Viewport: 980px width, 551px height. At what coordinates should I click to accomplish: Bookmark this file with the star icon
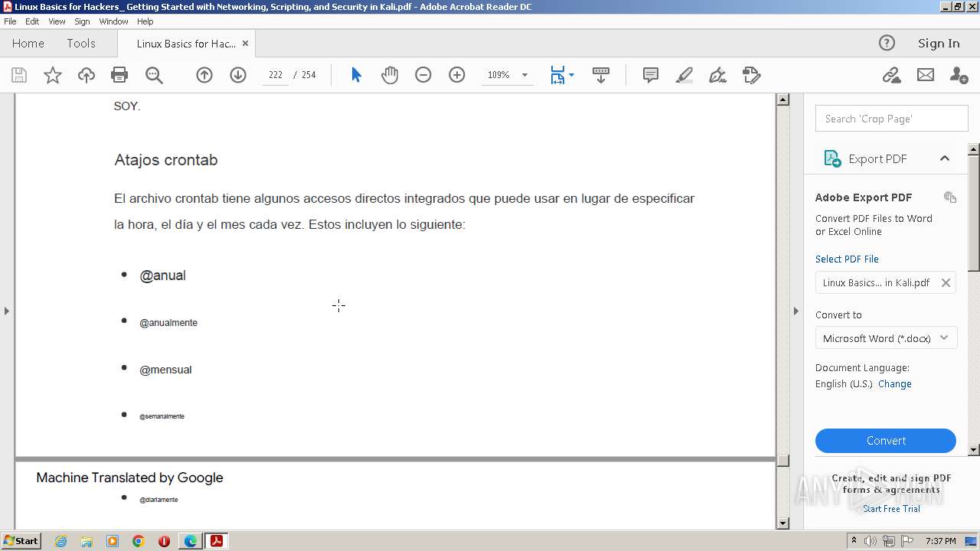tap(53, 75)
